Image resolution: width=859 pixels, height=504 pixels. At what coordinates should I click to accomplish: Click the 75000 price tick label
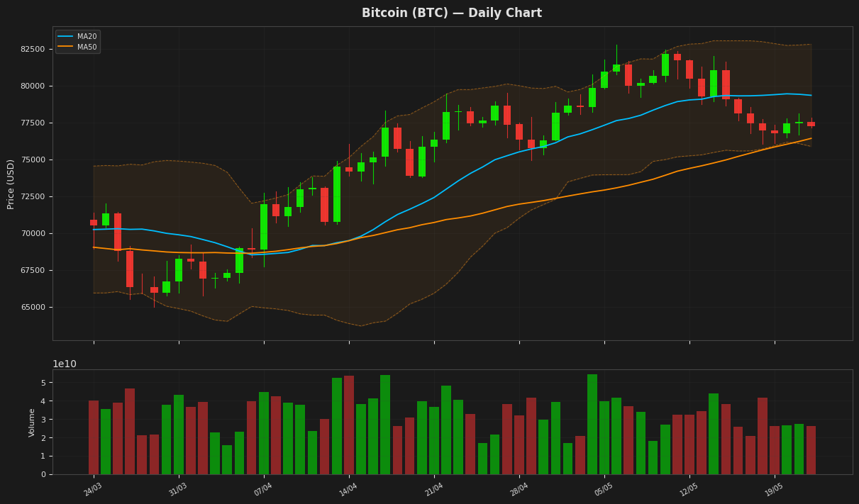(x=33, y=159)
